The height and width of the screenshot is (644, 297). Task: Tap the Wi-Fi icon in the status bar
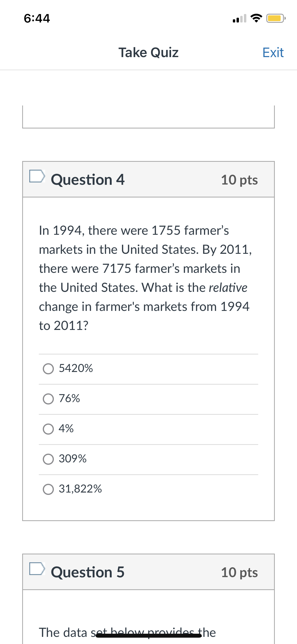[256, 18]
